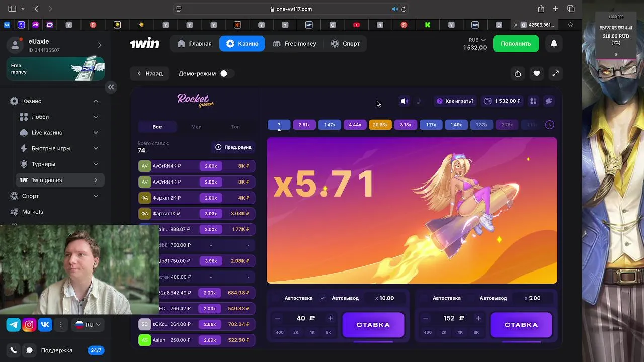Screen dimensions: 644x362
Task: Expand the Лобби submenu
Action: 96,117
